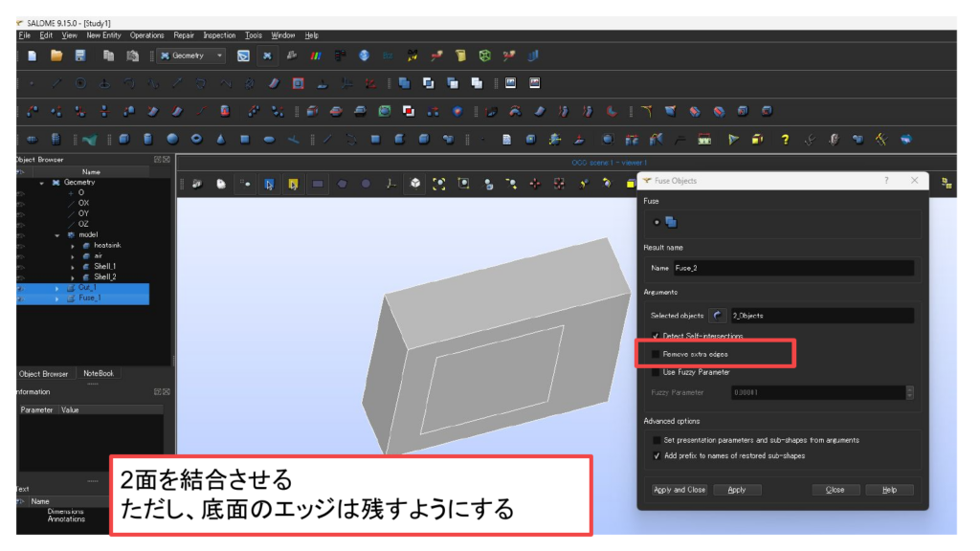Click the selection arrow button in Fuse dialog
This screenshot has height=551, width=980.
(x=718, y=315)
